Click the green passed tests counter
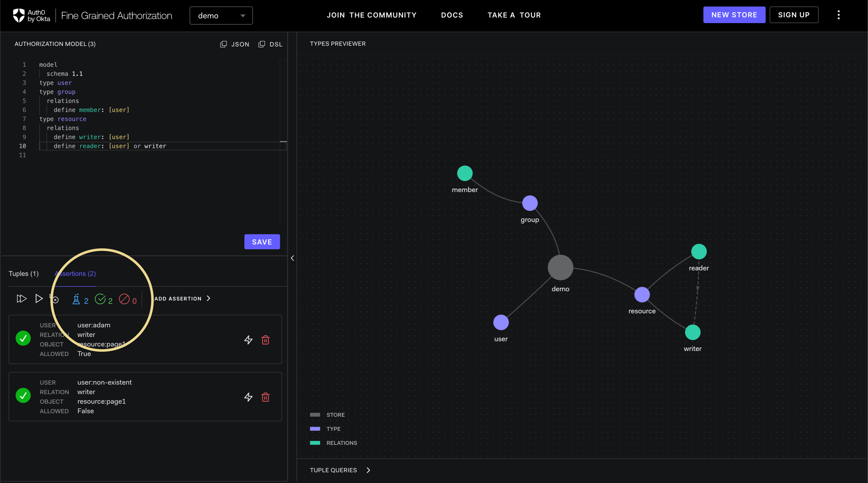Image resolution: width=868 pixels, height=483 pixels. (x=103, y=299)
